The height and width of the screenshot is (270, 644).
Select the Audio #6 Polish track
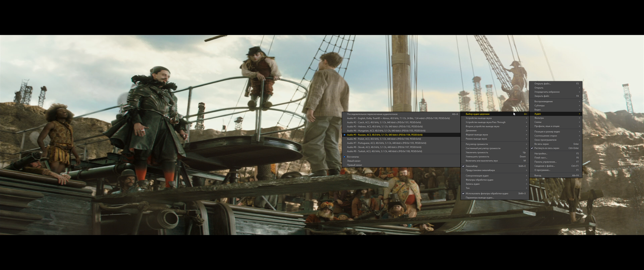(x=401, y=139)
